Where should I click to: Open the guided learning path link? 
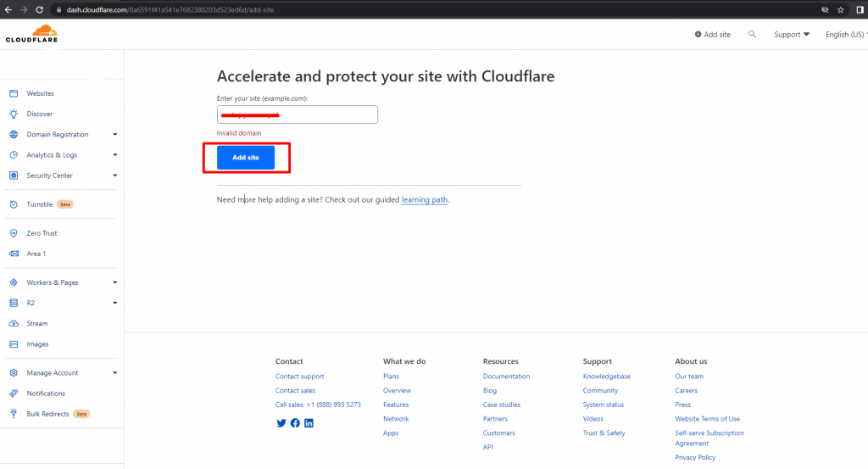point(424,200)
